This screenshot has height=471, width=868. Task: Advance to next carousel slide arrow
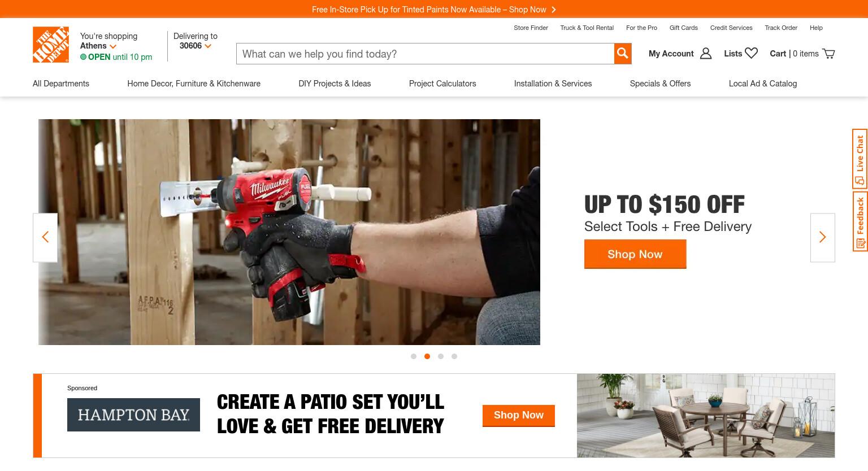click(822, 237)
